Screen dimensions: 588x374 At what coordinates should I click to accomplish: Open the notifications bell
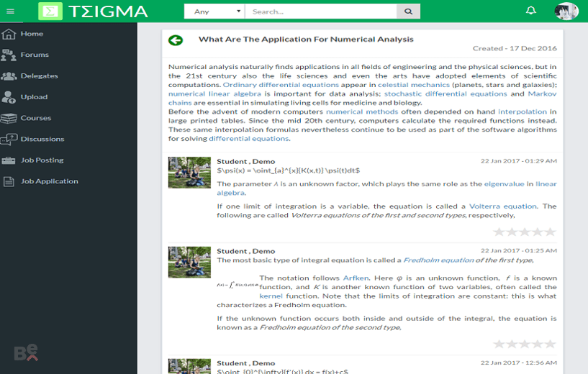(x=530, y=11)
